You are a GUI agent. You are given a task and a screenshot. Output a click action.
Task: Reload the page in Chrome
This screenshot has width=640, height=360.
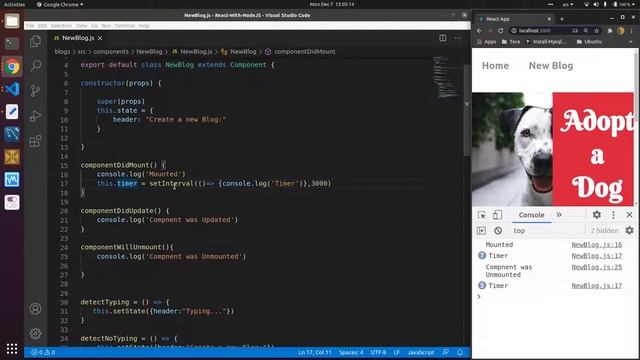click(x=500, y=31)
